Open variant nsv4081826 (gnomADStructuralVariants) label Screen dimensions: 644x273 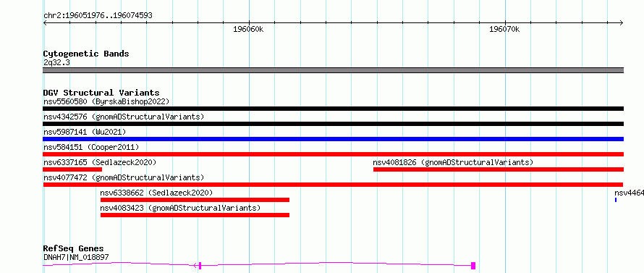(x=453, y=162)
